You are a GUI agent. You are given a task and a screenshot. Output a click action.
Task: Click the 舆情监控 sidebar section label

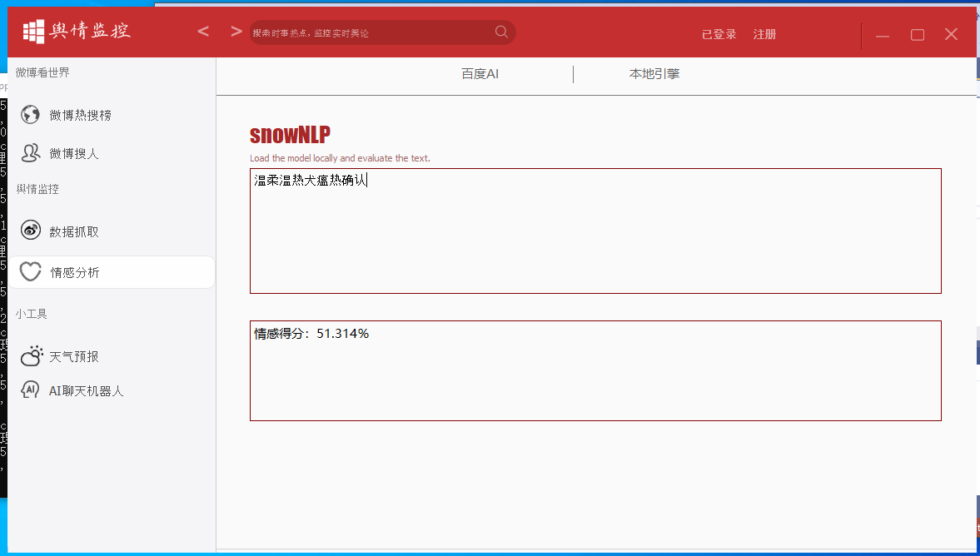pos(37,189)
